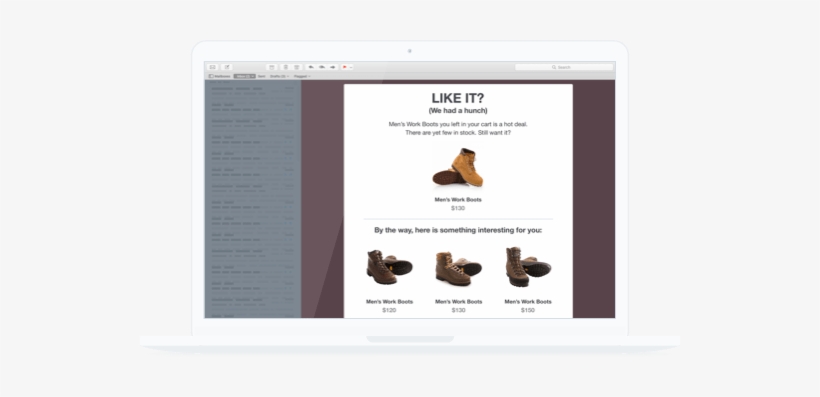Image resolution: width=820 pixels, height=397 pixels.
Task: Click the Archive message toolbar icon
Action: (x=271, y=67)
